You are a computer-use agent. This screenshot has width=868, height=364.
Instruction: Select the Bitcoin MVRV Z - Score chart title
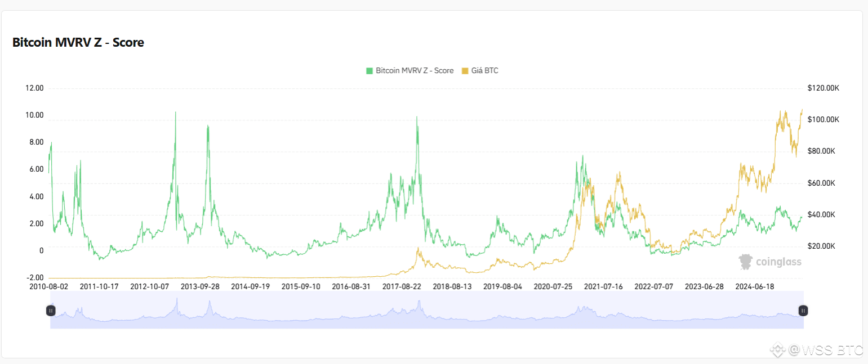pos(78,42)
